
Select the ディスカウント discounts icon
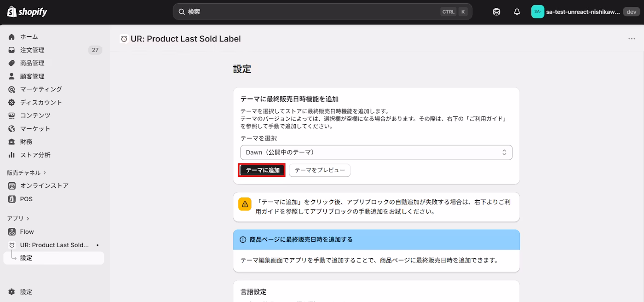click(x=11, y=102)
